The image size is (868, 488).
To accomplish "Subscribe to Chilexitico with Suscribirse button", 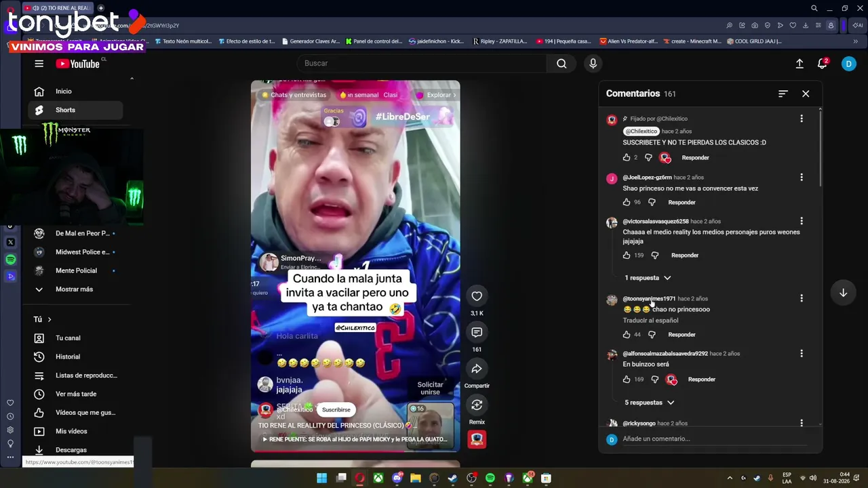I will (336, 409).
